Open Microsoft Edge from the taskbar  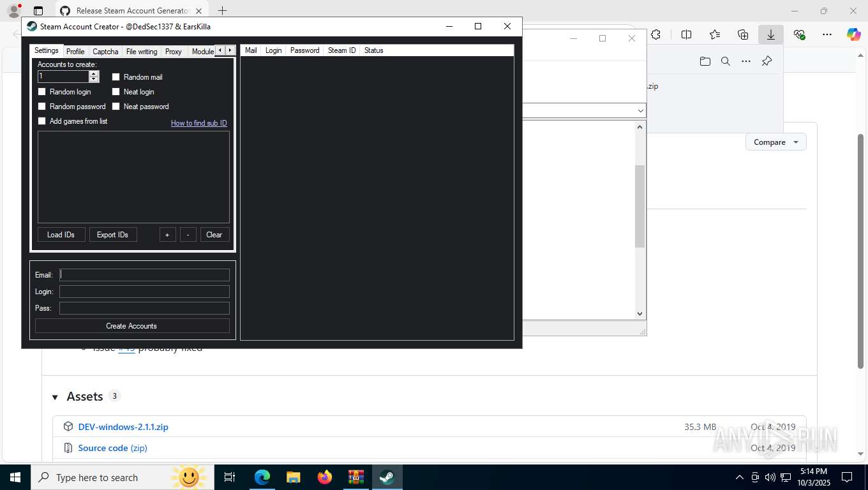coord(262,477)
